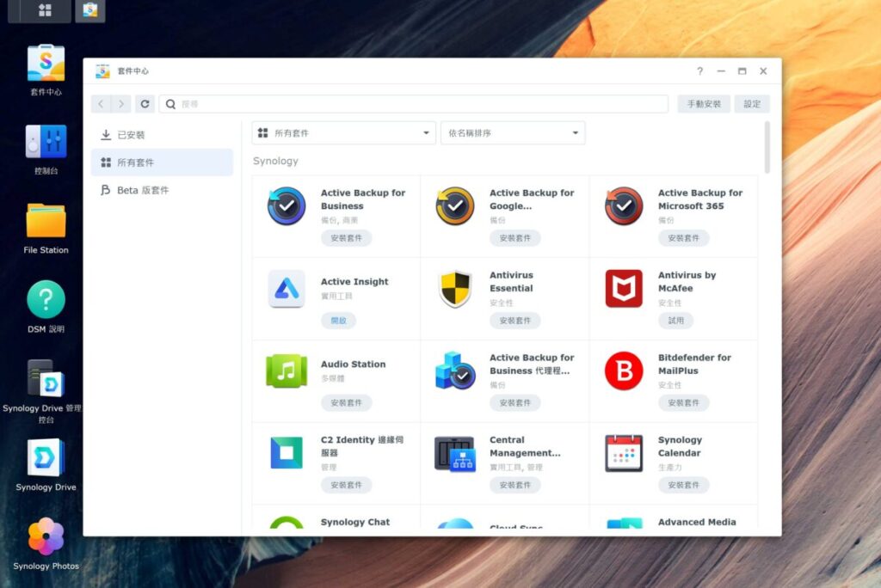Click Bitdefender for MailPlus icon
Screen dimensions: 881x588
624,371
